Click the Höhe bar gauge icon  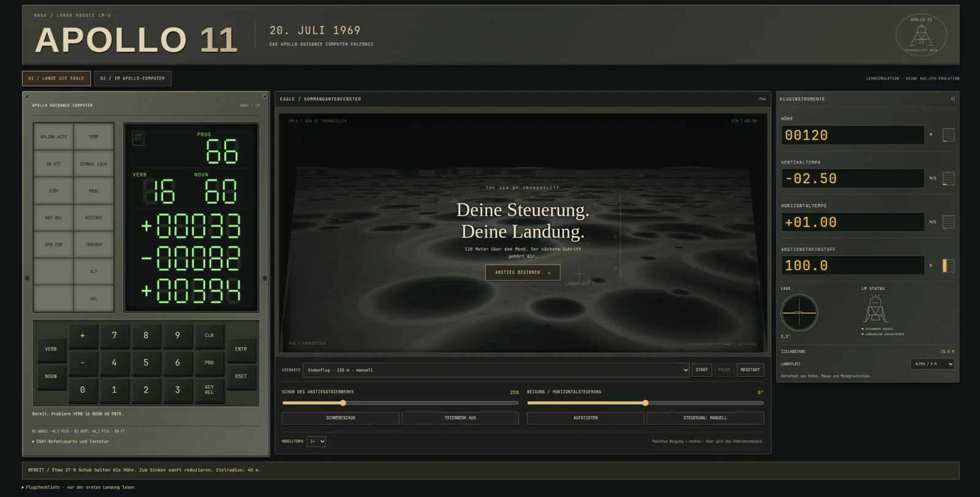(x=948, y=135)
